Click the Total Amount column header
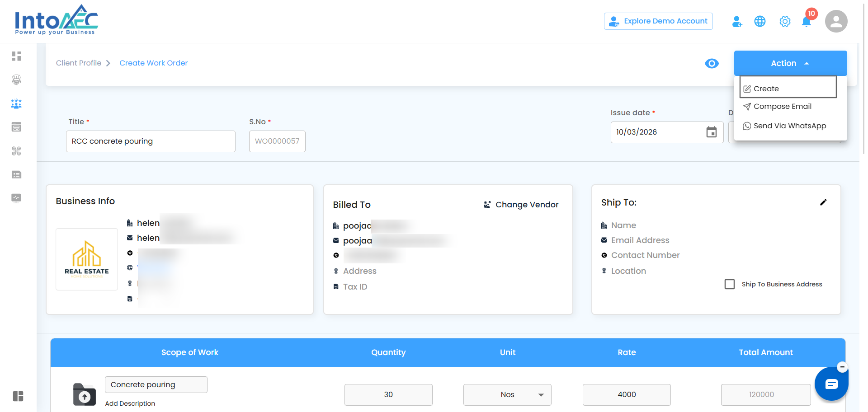 766,352
